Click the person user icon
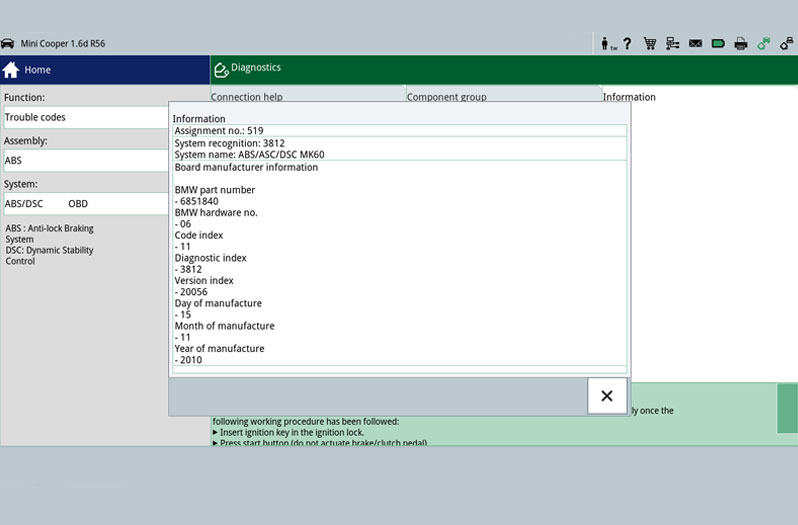 (606, 44)
